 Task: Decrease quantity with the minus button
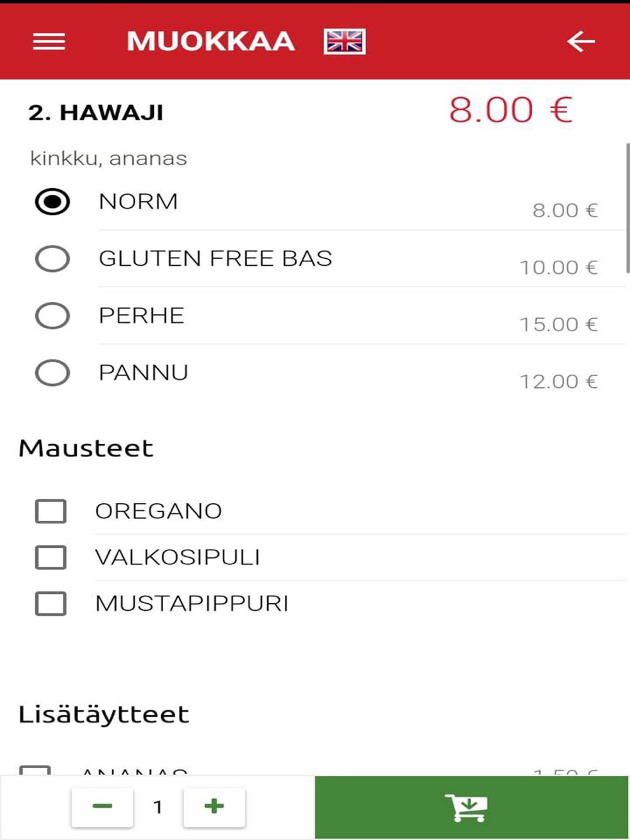(102, 807)
